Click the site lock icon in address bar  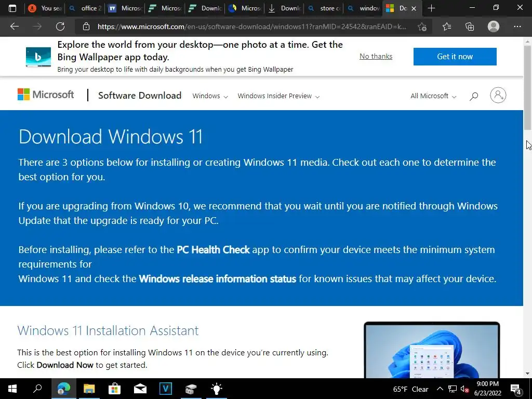(x=86, y=26)
